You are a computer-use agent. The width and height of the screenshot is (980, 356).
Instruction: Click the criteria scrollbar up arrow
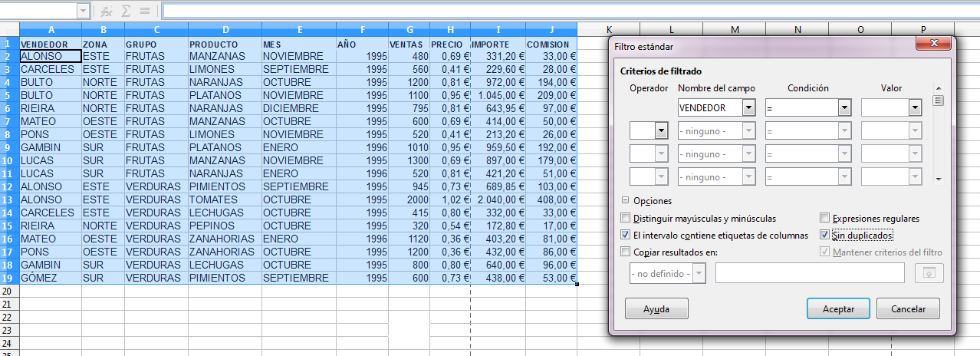(938, 88)
